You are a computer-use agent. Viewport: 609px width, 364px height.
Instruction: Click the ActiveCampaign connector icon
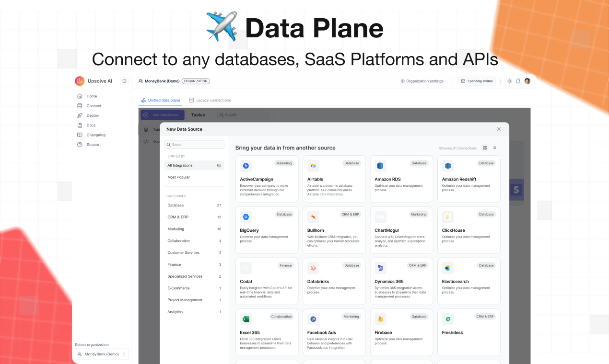246,166
